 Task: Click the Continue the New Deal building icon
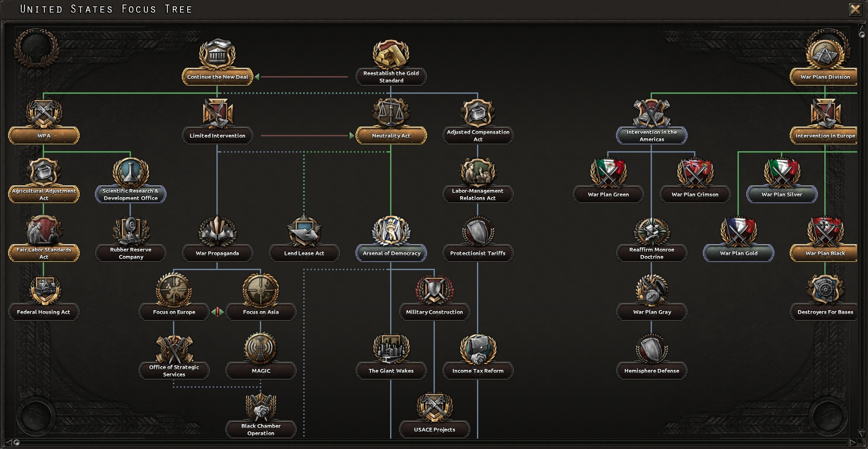coord(218,53)
